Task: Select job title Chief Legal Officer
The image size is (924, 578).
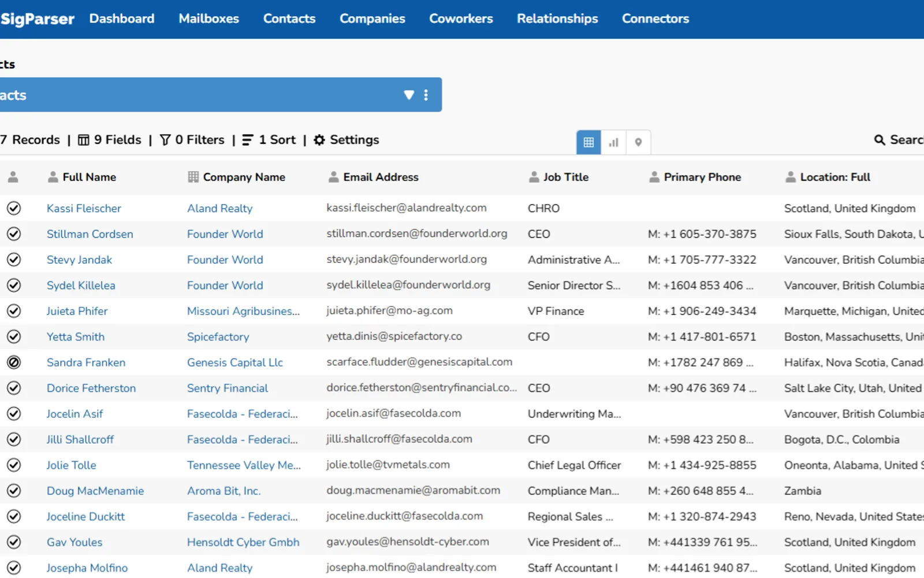Action: 575,465
